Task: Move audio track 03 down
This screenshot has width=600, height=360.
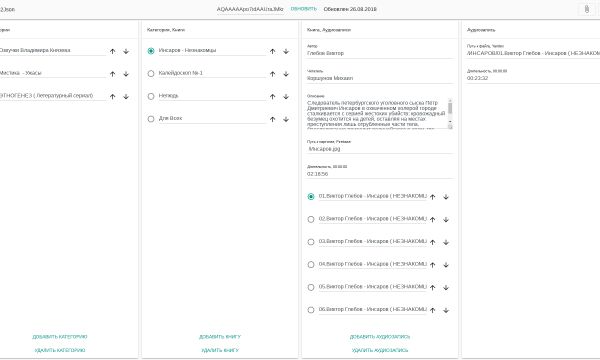Action: pyautogui.click(x=446, y=242)
